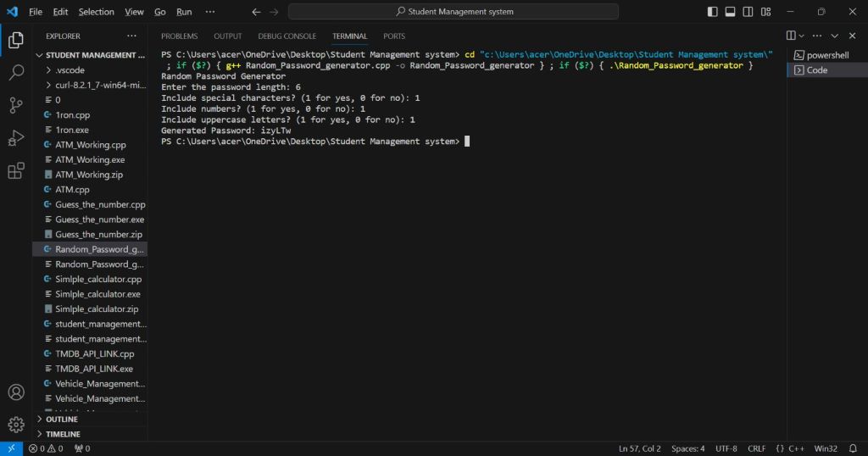Open Guess_the_number.cpp file
Image resolution: width=868 pixels, height=456 pixels.
pyautogui.click(x=92, y=205)
